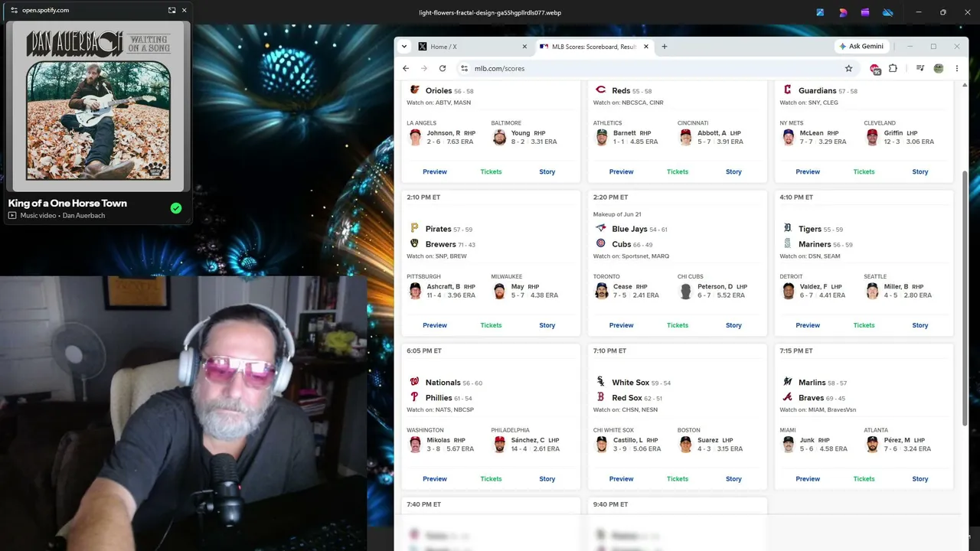The width and height of the screenshot is (980, 551).
Task: Click the music video icon under the song title
Action: [12, 216]
